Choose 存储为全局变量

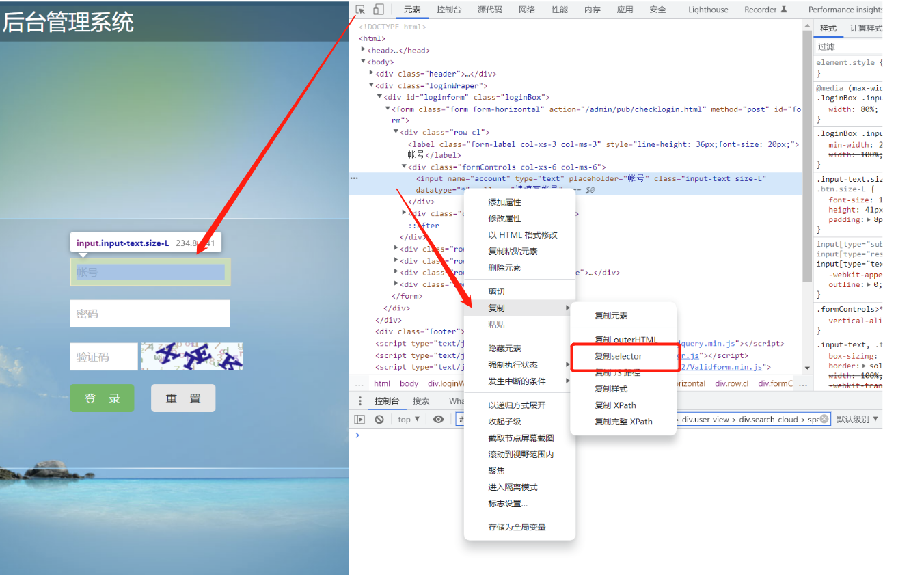click(x=519, y=527)
